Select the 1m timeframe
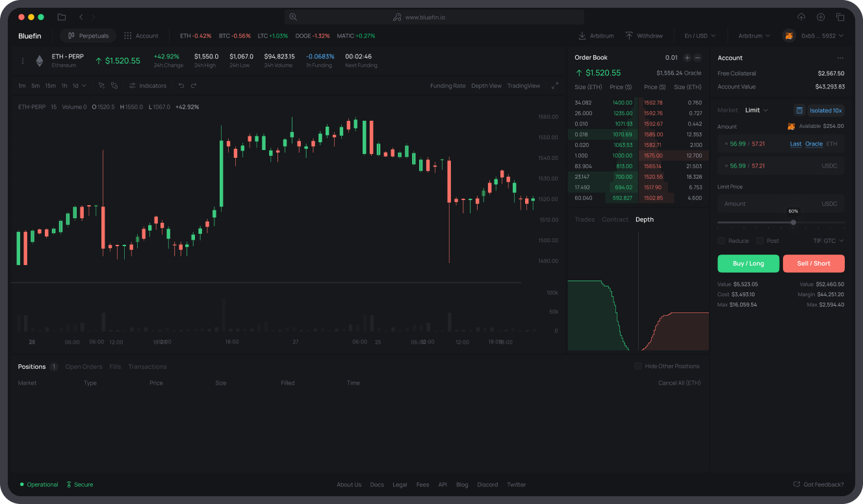Viewport: 863px width, 504px height. click(22, 86)
